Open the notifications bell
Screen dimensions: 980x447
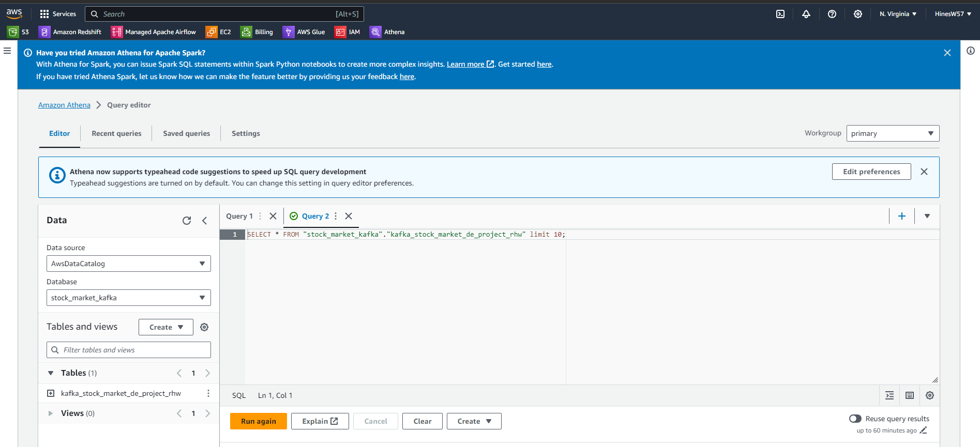coord(806,14)
